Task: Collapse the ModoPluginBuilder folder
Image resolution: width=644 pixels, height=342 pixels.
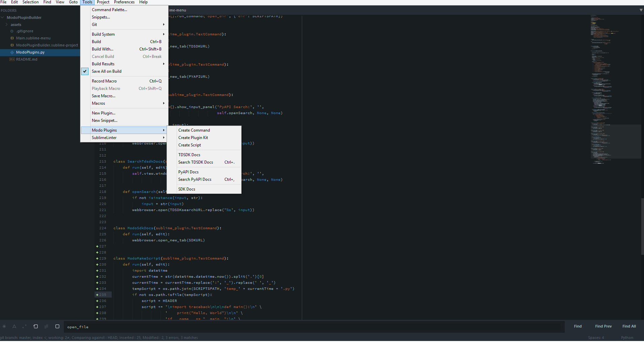Action: pyautogui.click(x=2, y=18)
